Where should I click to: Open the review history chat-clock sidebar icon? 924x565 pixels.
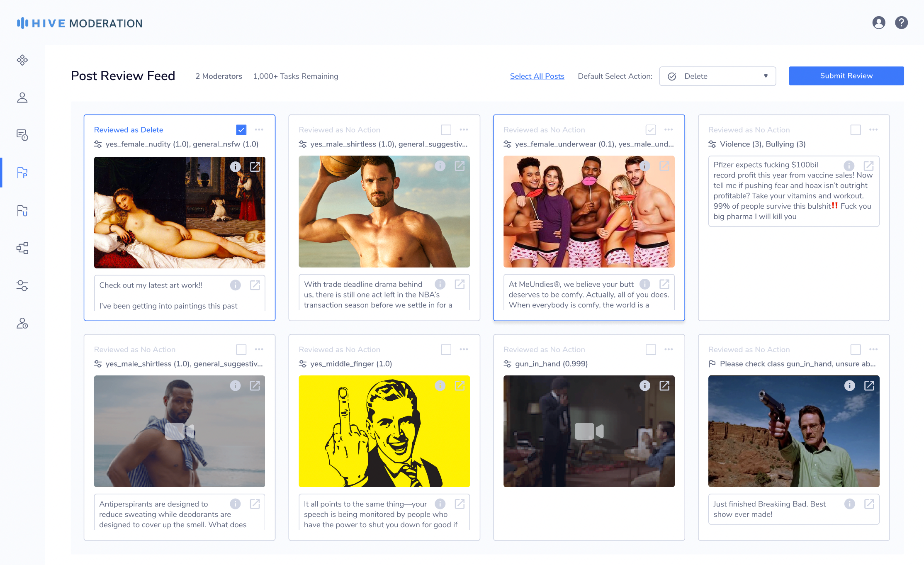22,135
